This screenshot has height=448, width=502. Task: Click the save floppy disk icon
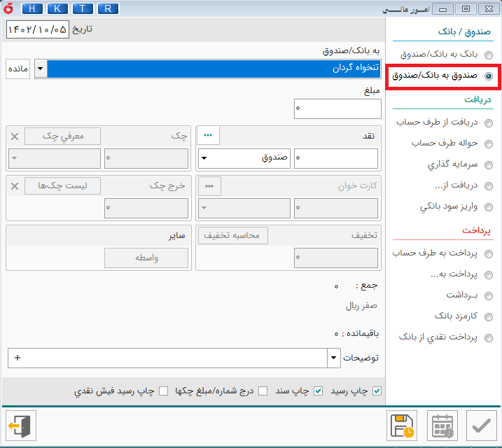(403, 426)
